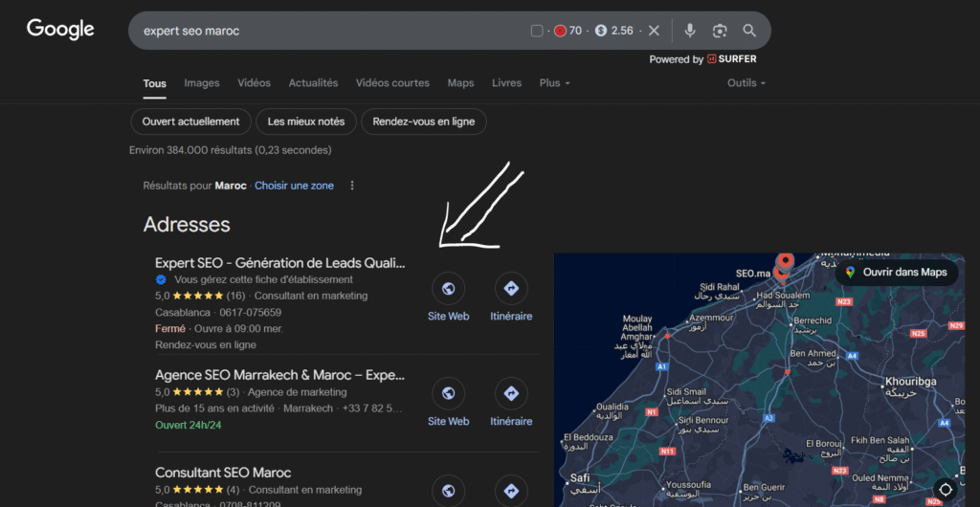The width and height of the screenshot is (980, 507).
Task: Open the Livres tab
Action: pos(506,83)
